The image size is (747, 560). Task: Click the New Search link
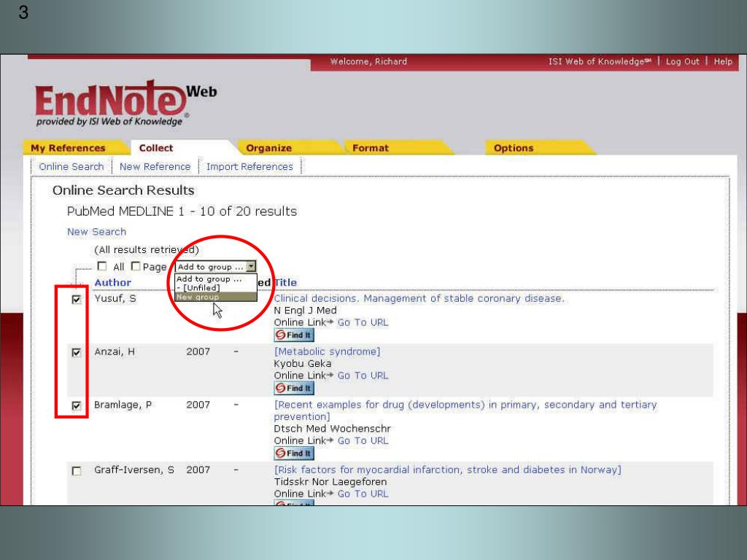point(97,232)
